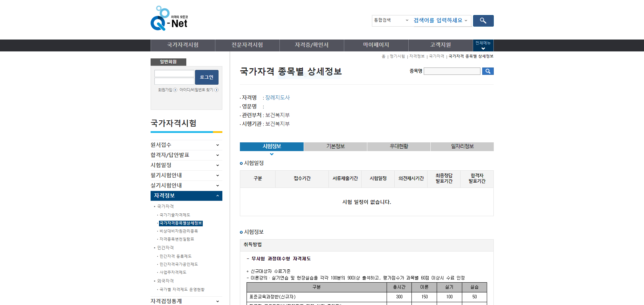Click the 아이디/비밀번호 찾기 link
The width and height of the screenshot is (644, 305).
point(196,90)
